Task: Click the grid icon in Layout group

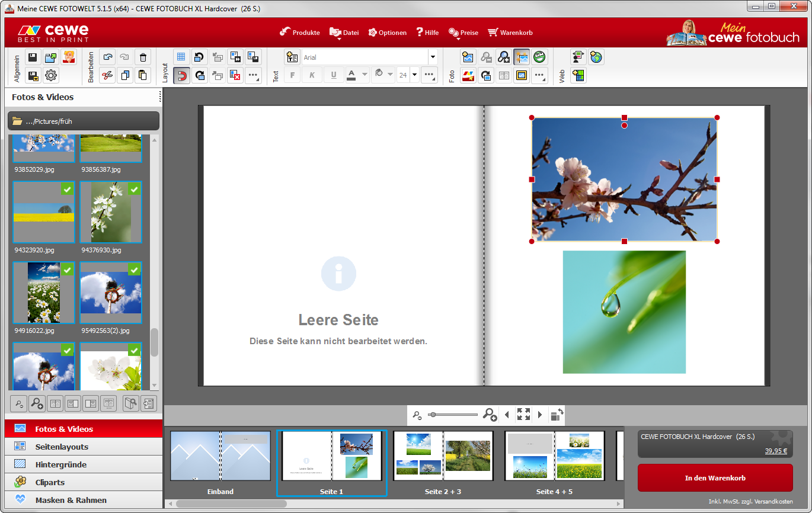Action: tap(181, 57)
